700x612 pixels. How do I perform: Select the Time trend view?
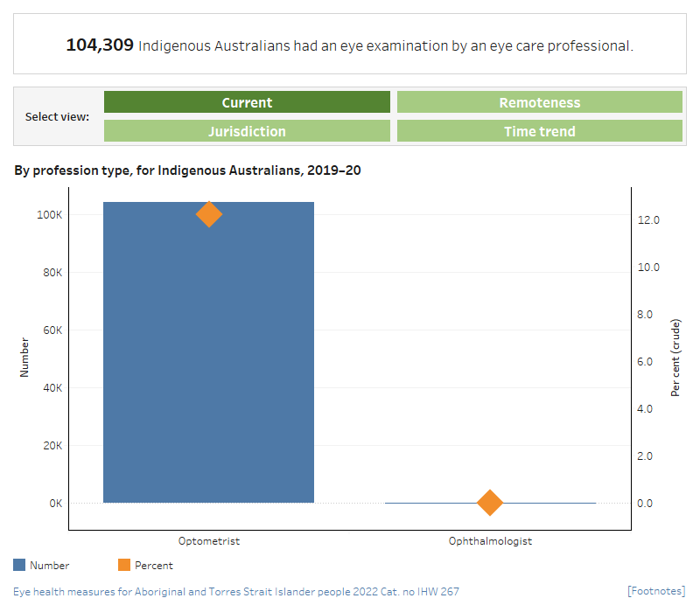(540, 131)
